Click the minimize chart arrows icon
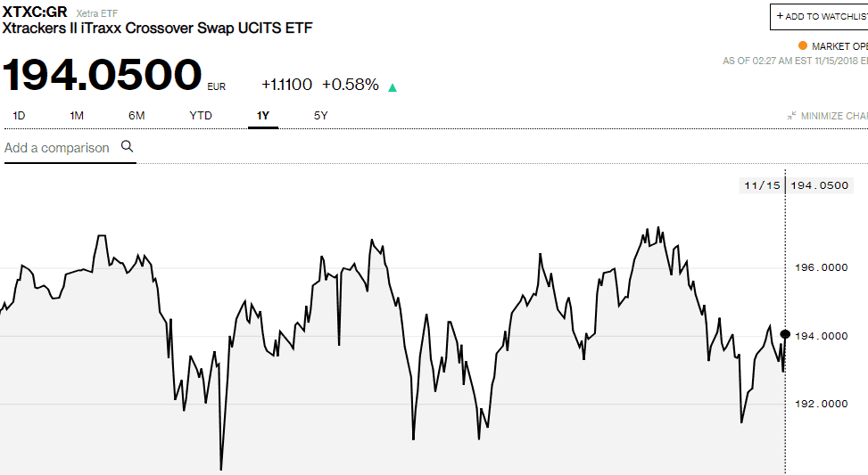Screen dimensions: 868x475 (x=791, y=116)
